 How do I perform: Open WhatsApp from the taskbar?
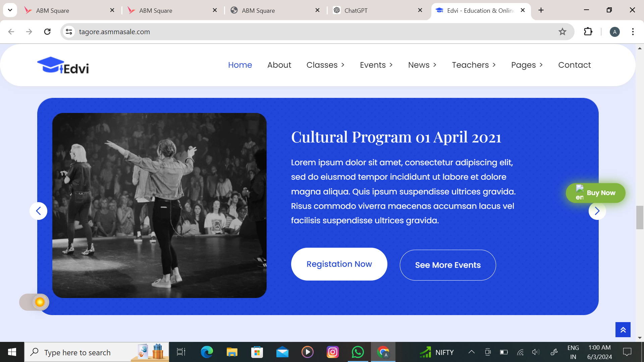coord(358,352)
